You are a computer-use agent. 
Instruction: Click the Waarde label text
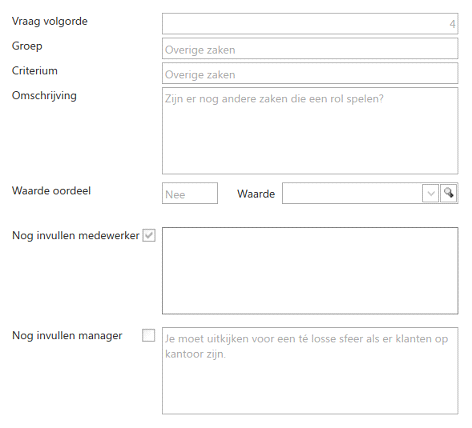tap(256, 194)
